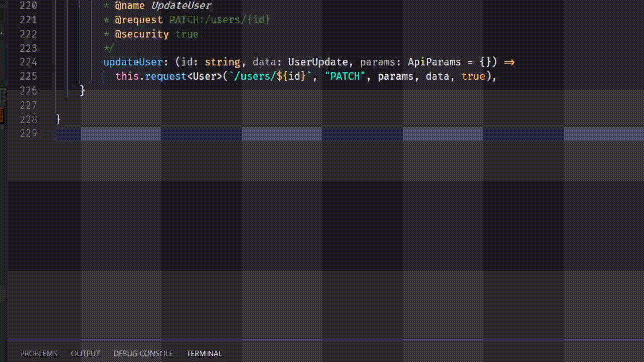Select the DEBUG CONSOLE tab
Screen dimensions: 644x362
point(143,353)
